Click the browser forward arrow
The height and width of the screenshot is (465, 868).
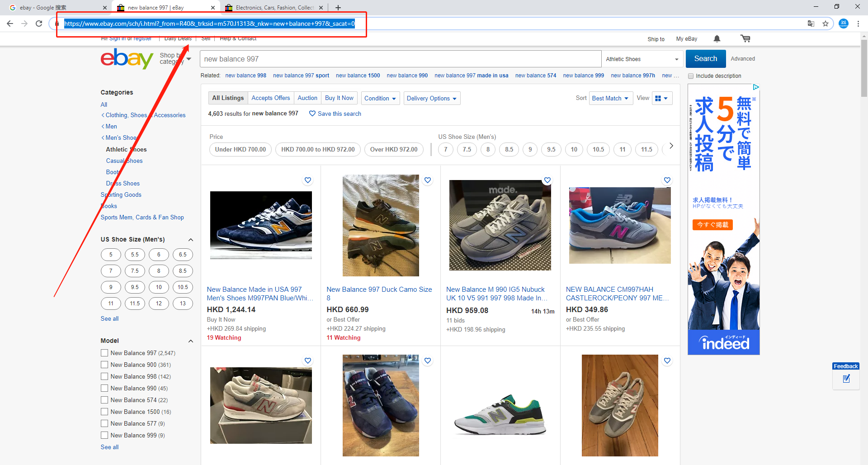pyautogui.click(x=24, y=24)
